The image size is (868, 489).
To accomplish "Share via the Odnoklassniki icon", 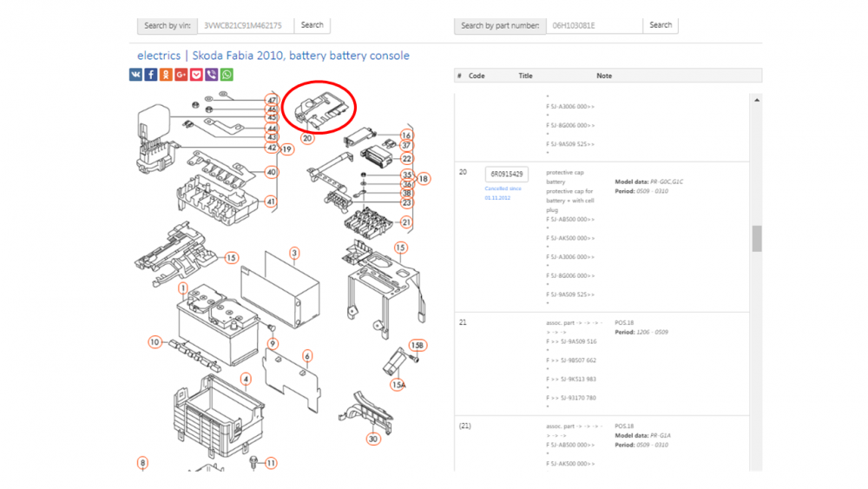I will pyautogui.click(x=166, y=75).
